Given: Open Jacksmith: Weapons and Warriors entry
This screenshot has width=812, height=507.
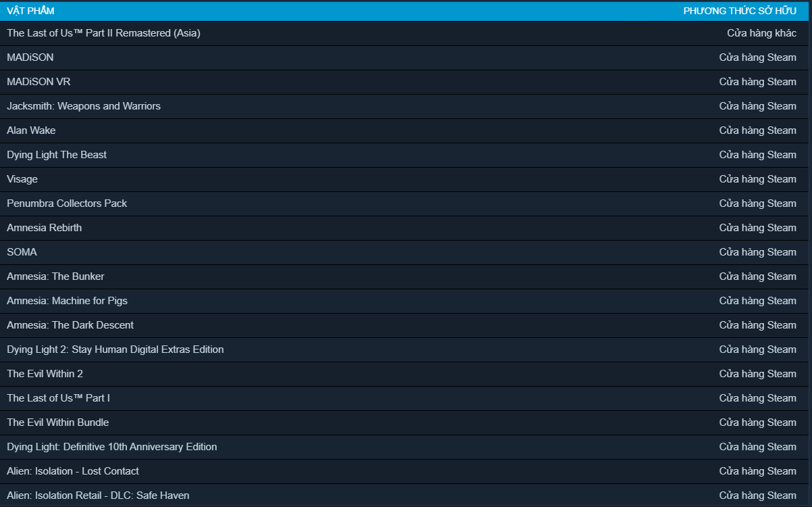Looking at the screenshot, I should (84, 106).
